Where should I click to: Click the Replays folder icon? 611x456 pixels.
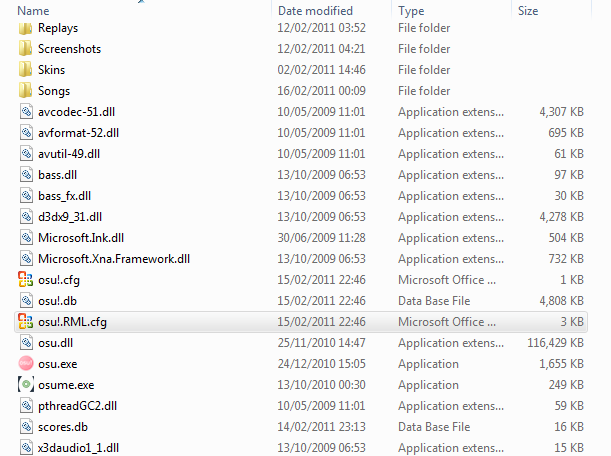point(25,28)
